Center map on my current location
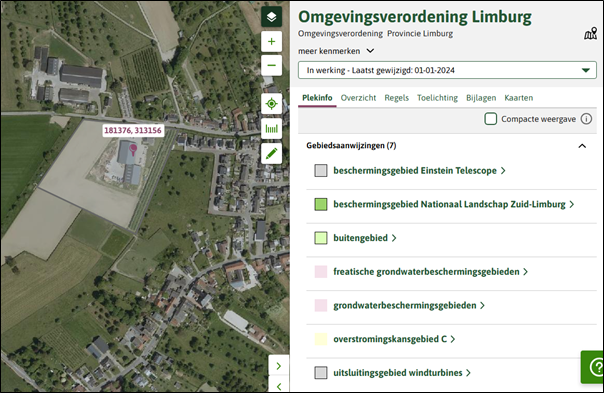 [272, 104]
